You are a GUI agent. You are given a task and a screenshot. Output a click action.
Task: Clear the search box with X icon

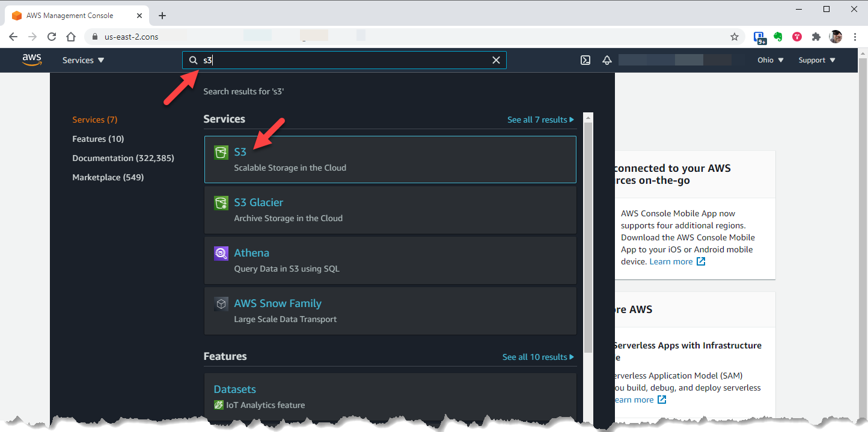point(496,60)
